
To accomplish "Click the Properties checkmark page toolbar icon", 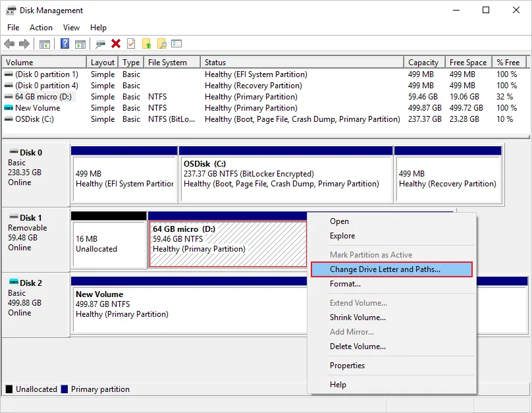I will 131,44.
